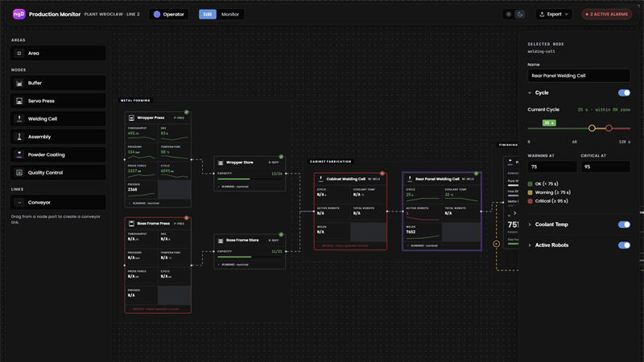Screen dimensions: 644x362
Task: Expand the Active Robots section
Action: coord(530,245)
